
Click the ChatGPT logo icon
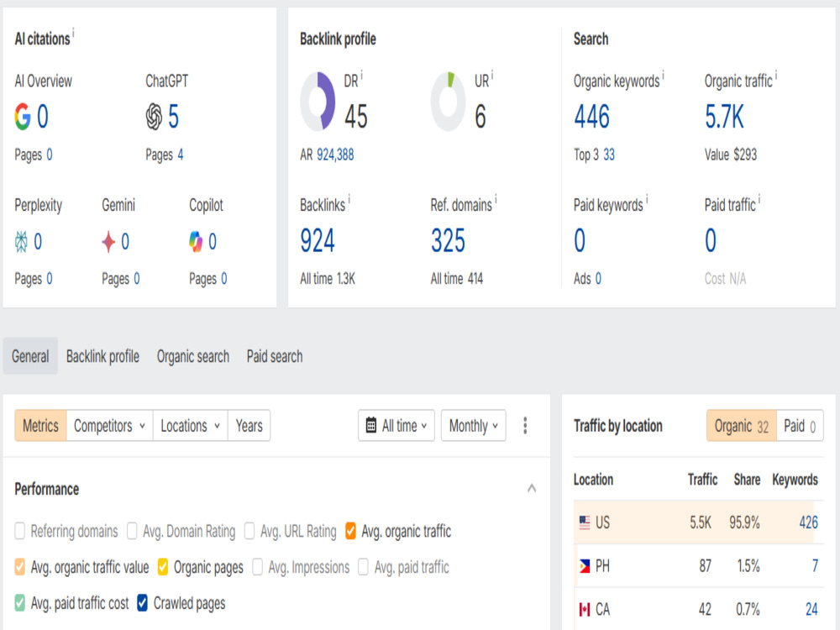[x=154, y=116]
